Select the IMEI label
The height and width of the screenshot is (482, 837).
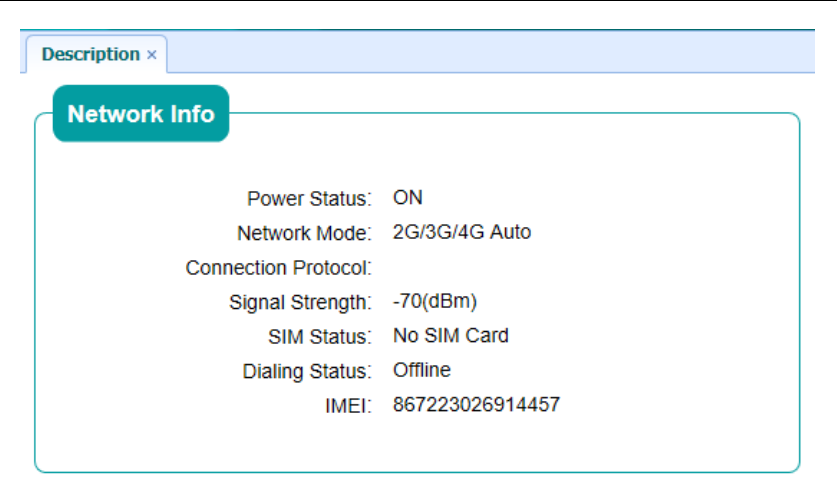click(x=348, y=405)
